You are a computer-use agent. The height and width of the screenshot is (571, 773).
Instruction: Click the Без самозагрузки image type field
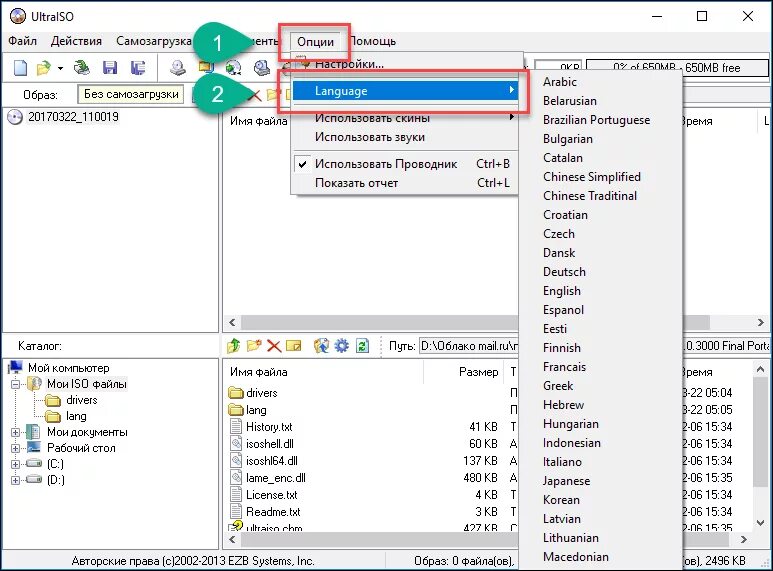tap(131, 94)
